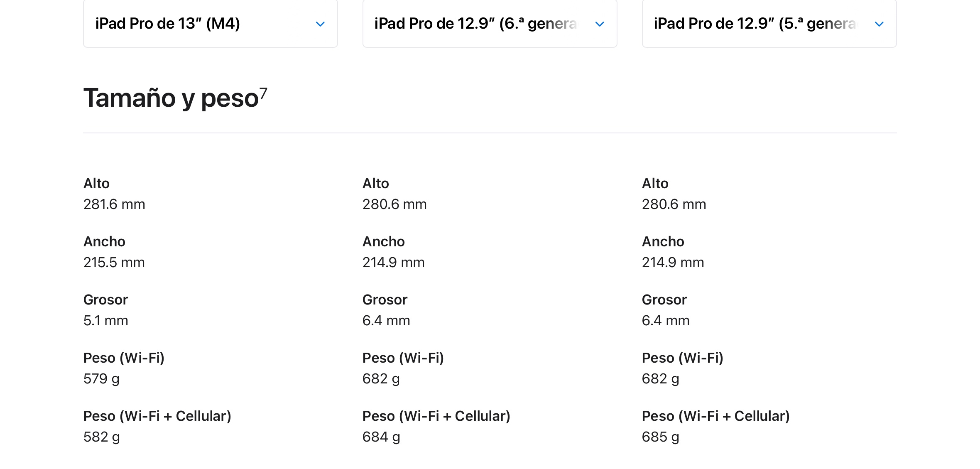This screenshot has height=469, width=980.
Task: Click the Tamaño y peso heading
Action: pyautogui.click(x=171, y=98)
